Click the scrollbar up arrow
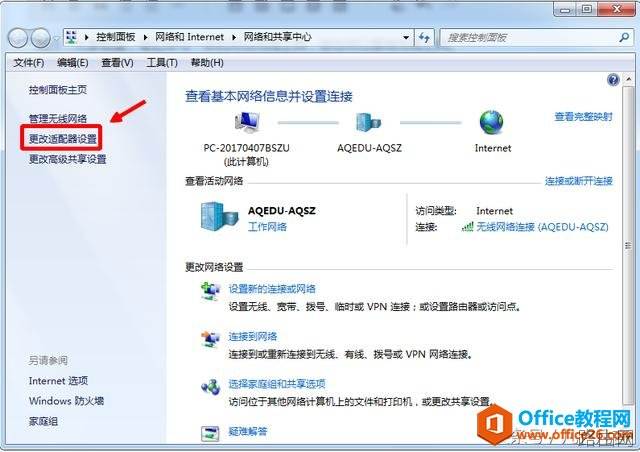640x452 pixels. [x=629, y=79]
